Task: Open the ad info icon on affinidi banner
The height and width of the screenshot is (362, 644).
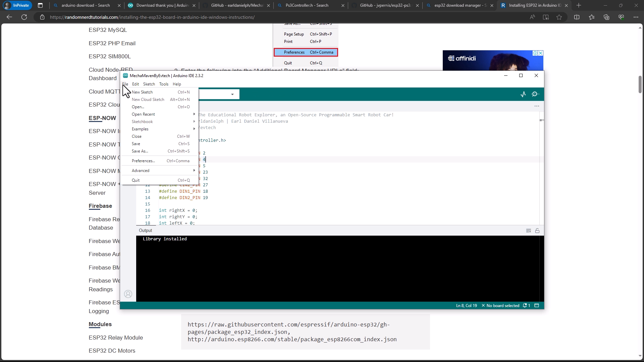Action: (x=535, y=53)
